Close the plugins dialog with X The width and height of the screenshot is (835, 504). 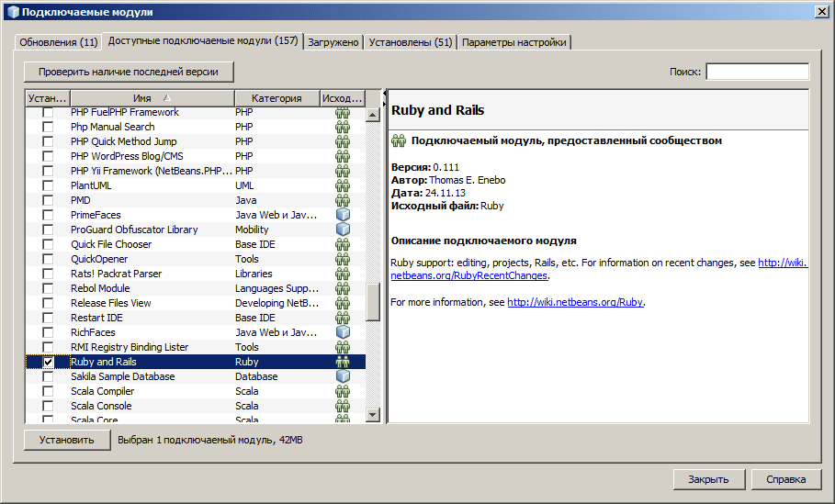pyautogui.click(x=822, y=11)
